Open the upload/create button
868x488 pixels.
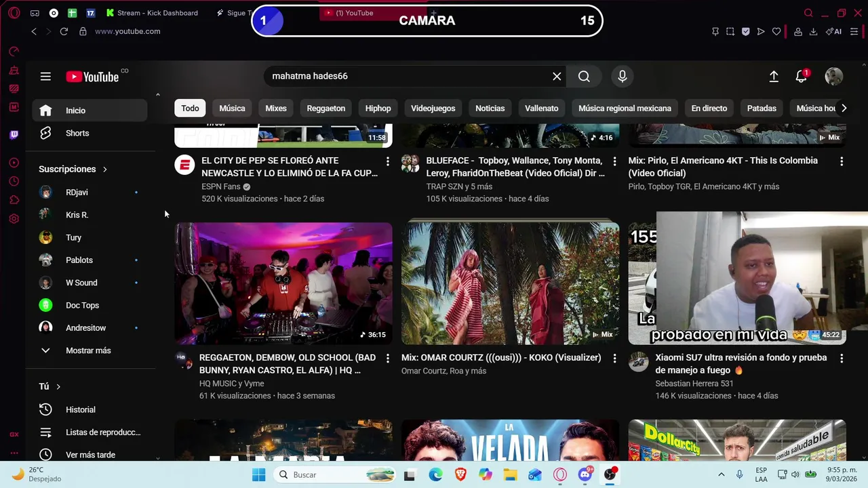click(x=774, y=77)
